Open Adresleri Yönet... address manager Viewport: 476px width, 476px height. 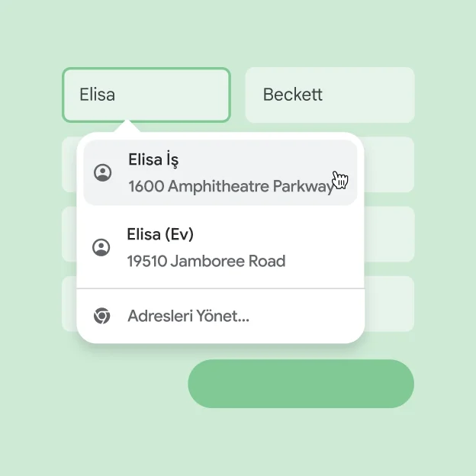(188, 316)
